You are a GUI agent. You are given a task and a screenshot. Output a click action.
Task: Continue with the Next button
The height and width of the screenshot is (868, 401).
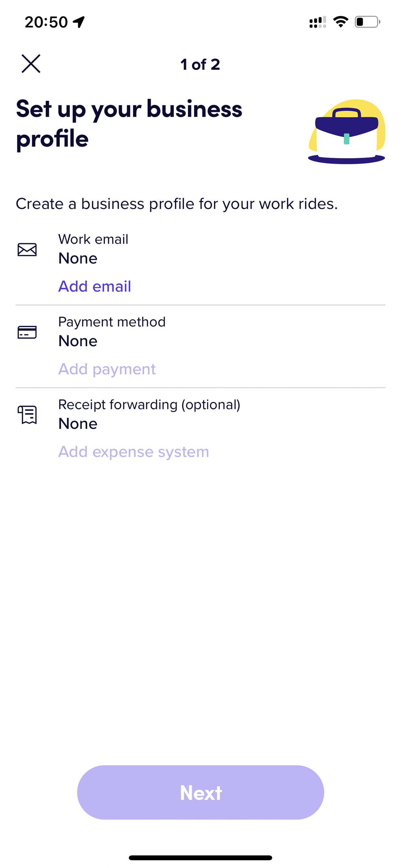click(x=200, y=793)
